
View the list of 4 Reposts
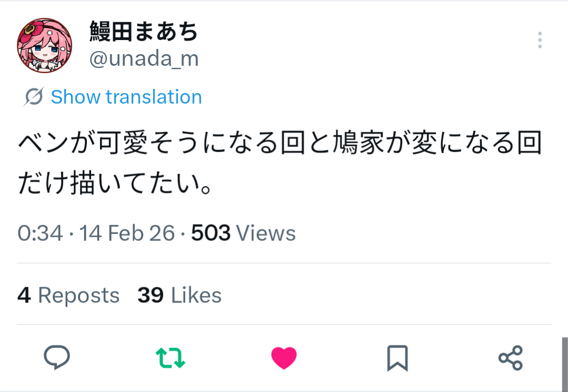point(68,295)
